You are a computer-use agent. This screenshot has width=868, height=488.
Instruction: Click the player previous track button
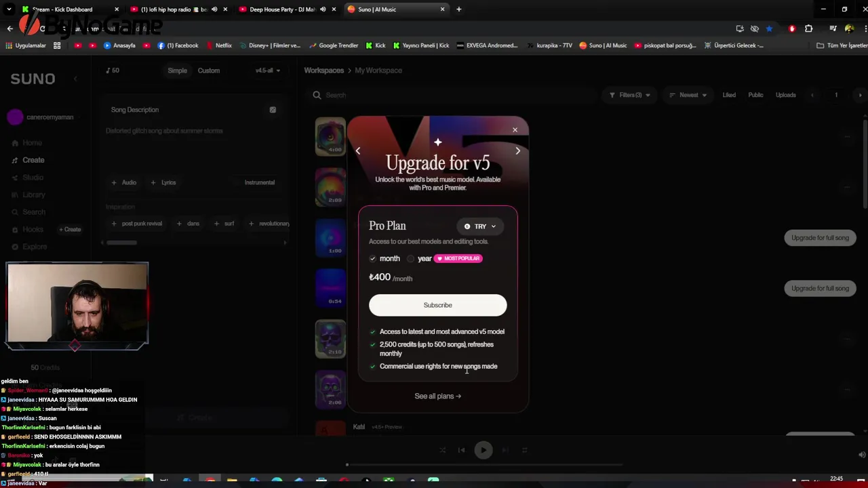(462, 450)
